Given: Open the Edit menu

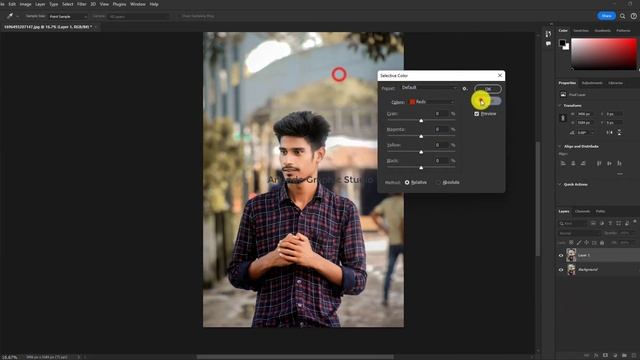Looking at the screenshot, I should point(12,4).
